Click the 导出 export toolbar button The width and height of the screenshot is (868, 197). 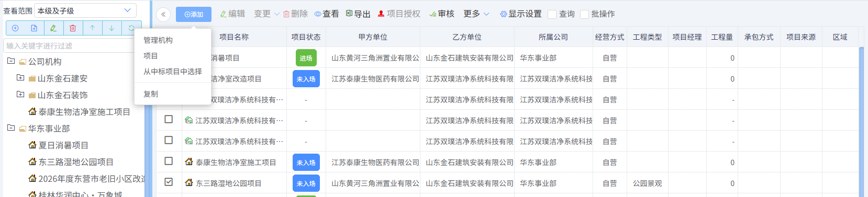(x=358, y=14)
